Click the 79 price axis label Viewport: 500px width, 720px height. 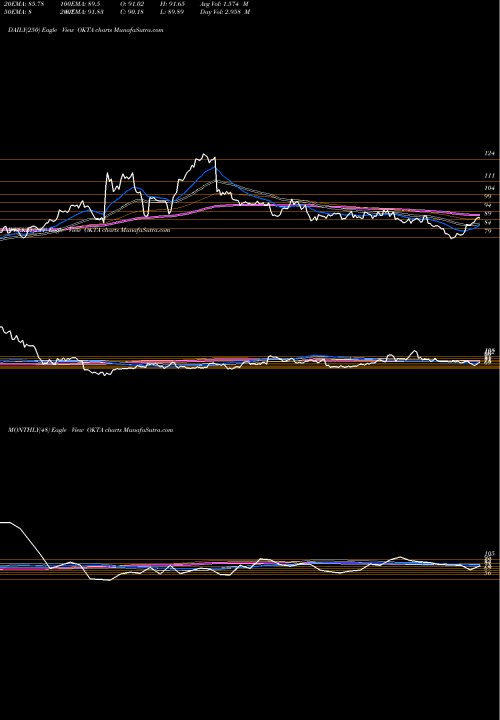(489, 231)
